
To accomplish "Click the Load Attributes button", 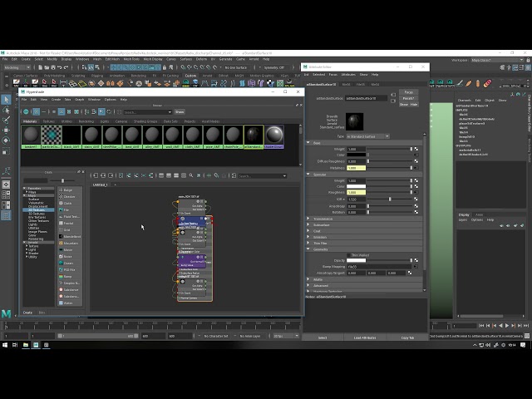I will click(x=365, y=337).
